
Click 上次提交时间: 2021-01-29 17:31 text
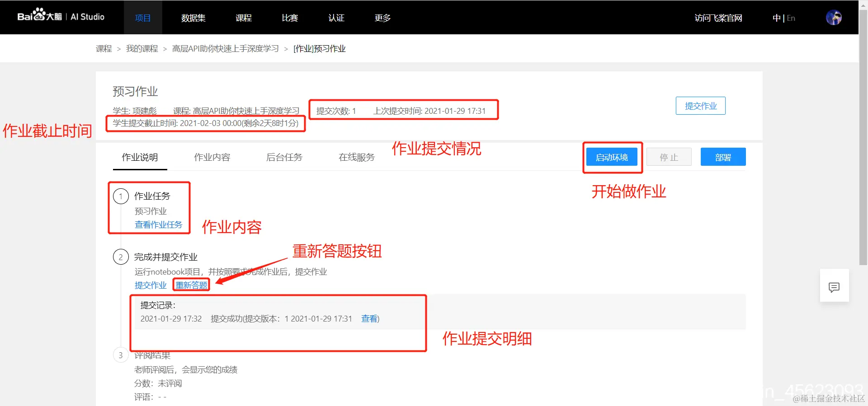[x=429, y=111]
